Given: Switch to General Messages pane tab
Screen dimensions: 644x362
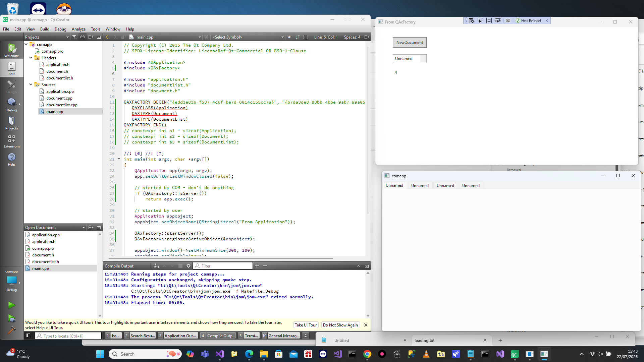Looking at the screenshot, I should pos(281,336).
